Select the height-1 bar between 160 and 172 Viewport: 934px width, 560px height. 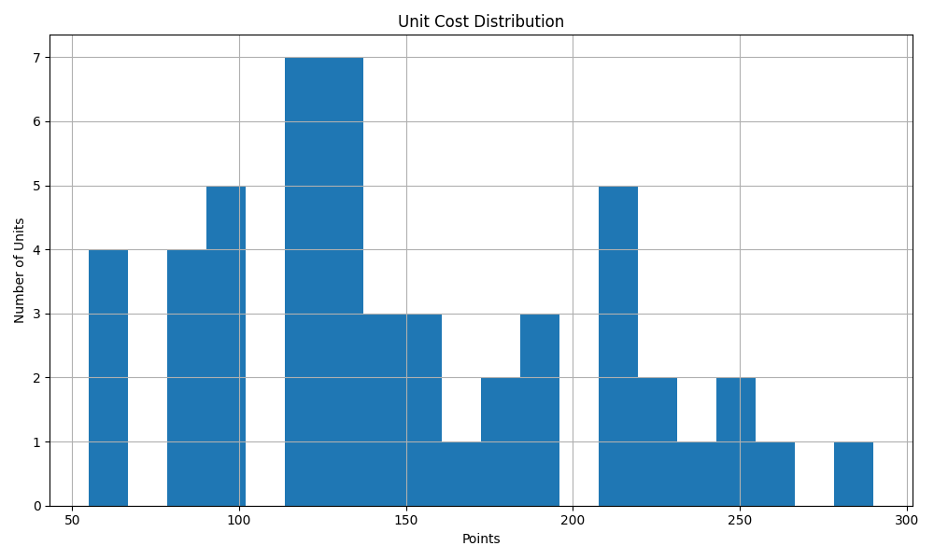pyautogui.click(x=460, y=474)
